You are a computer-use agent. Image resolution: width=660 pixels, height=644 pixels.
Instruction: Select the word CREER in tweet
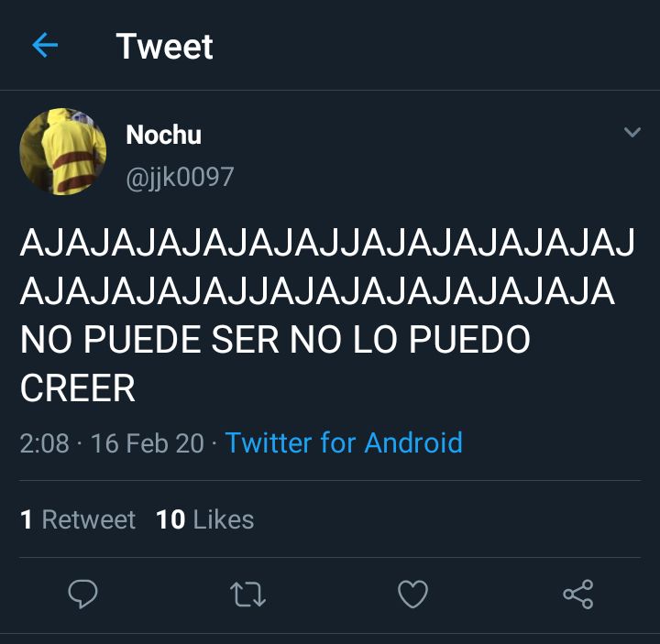pos(77,387)
